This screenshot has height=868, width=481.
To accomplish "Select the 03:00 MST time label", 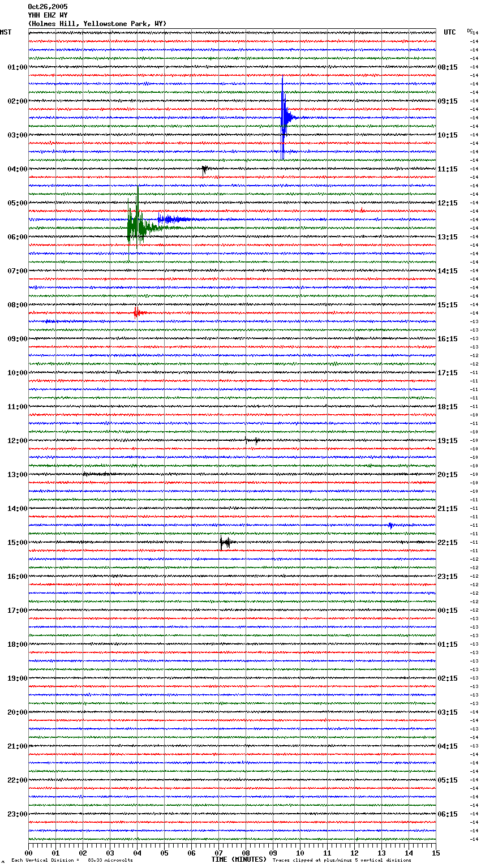I will 17,135.
